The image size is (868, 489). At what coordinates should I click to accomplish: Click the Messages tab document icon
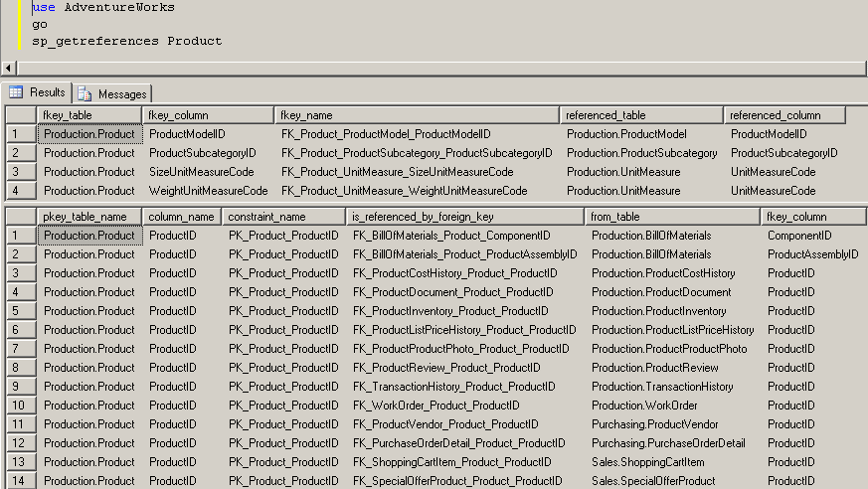point(85,94)
